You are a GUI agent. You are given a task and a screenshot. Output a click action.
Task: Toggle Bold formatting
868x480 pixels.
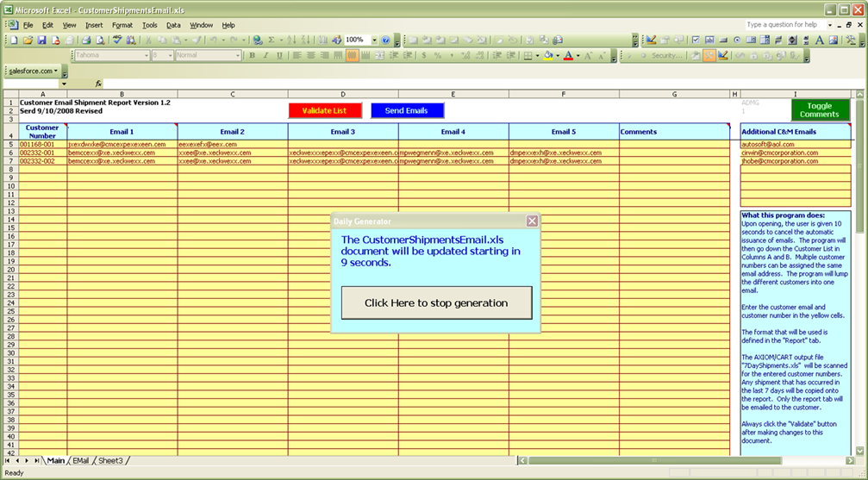click(x=252, y=55)
